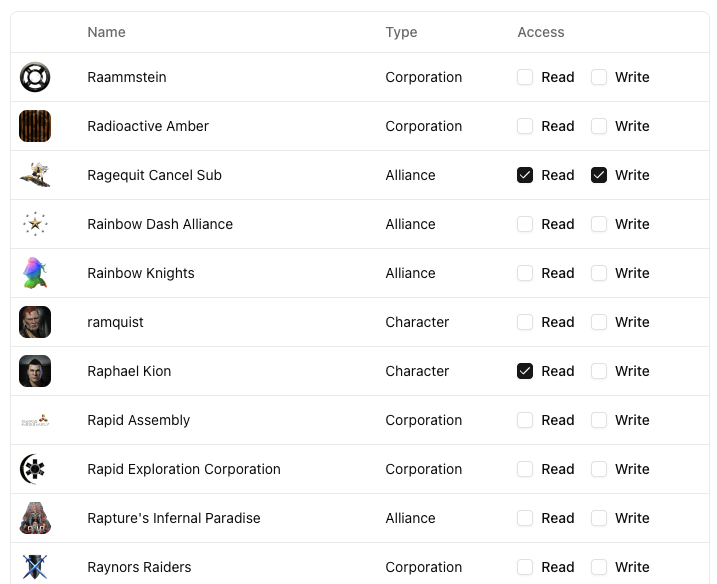This screenshot has height=584, width=717.
Task: Click the Name column header
Action: pos(106,32)
